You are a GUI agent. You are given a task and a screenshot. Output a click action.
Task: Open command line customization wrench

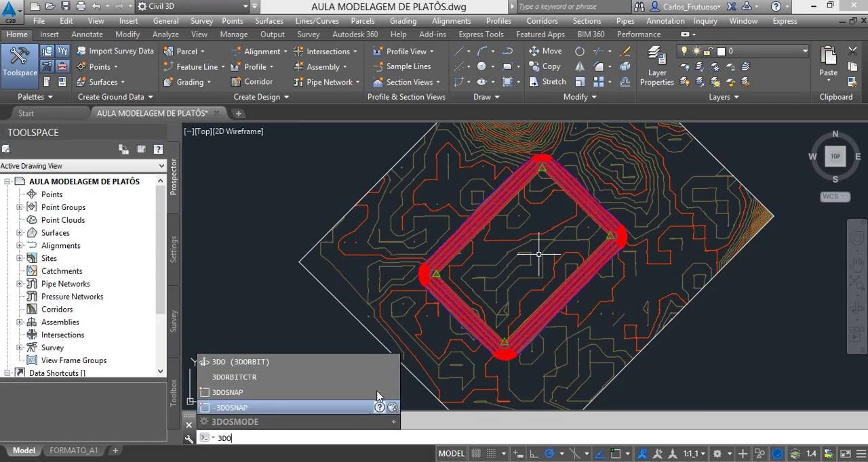189,438
